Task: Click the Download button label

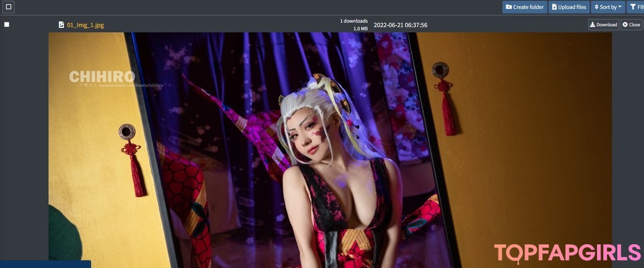Action: 606,25
